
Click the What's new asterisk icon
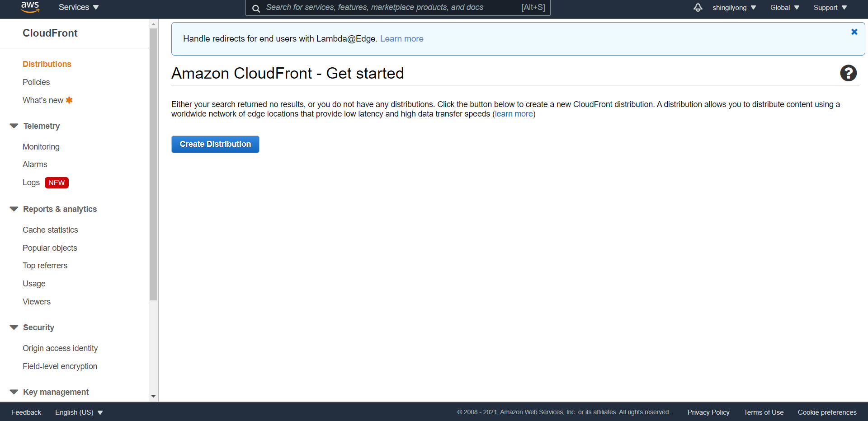(x=69, y=100)
